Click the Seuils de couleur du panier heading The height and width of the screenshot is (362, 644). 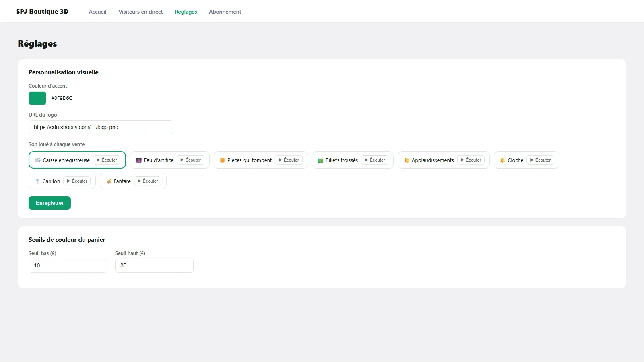[x=67, y=240]
